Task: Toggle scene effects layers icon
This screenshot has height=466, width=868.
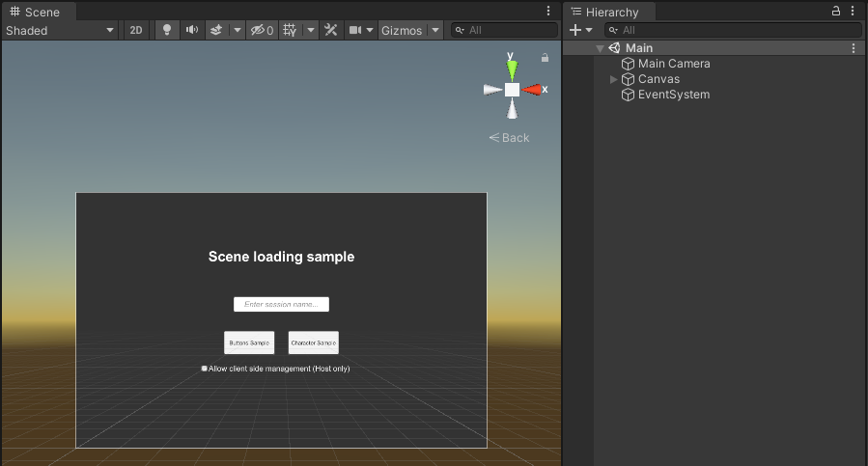Action: [216, 31]
